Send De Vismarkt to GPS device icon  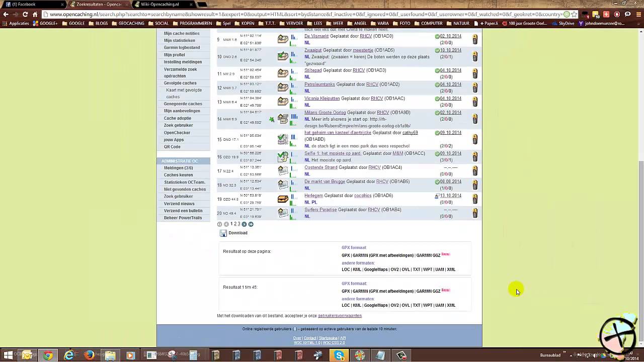click(474, 39)
